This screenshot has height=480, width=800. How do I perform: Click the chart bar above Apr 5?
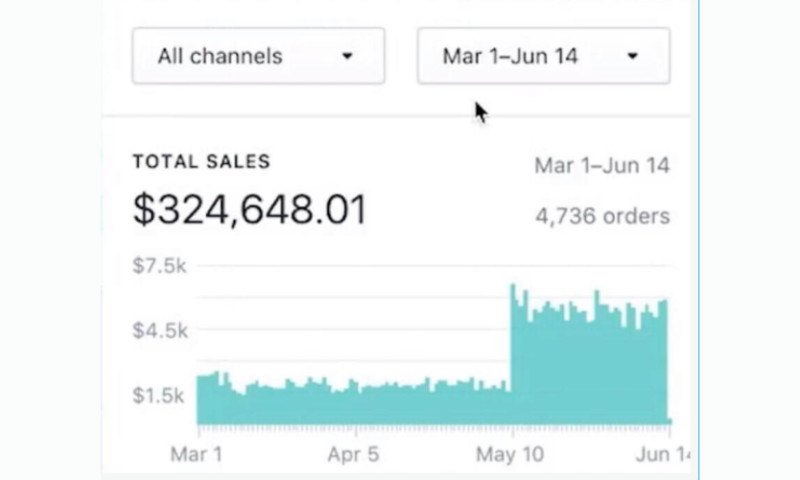pyautogui.click(x=355, y=404)
